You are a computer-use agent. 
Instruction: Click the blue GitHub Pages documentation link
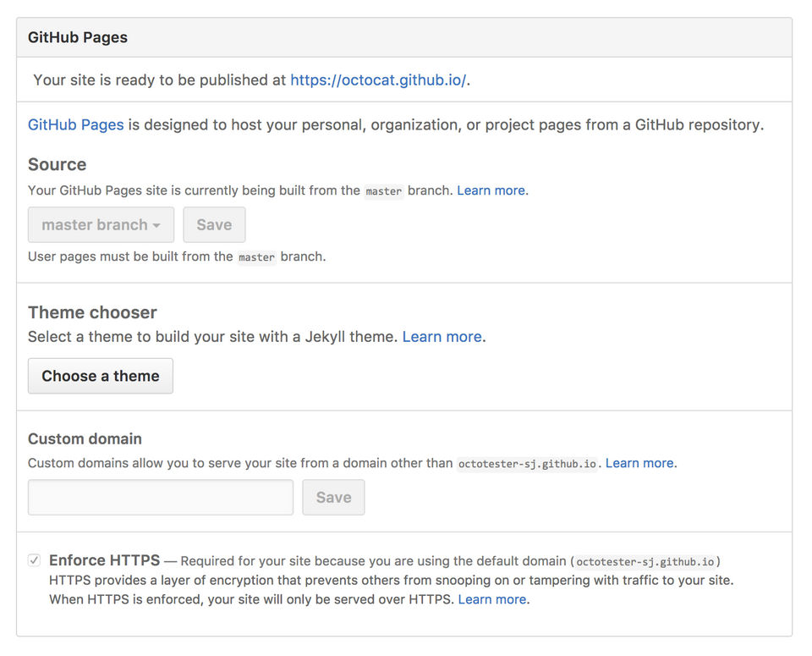pos(76,124)
